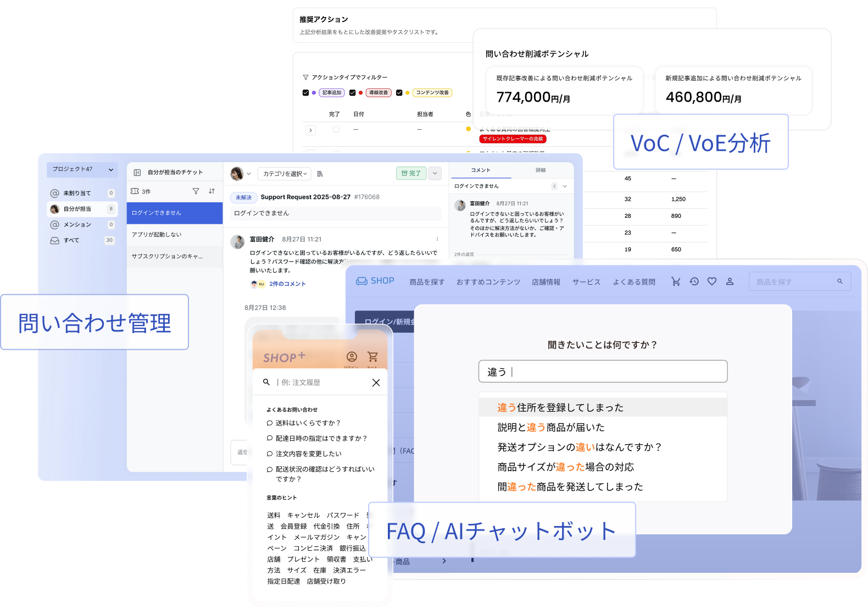The width and height of the screenshot is (868, 608).
Task: Click the メールマガジン keyword hint
Action: (x=316, y=537)
